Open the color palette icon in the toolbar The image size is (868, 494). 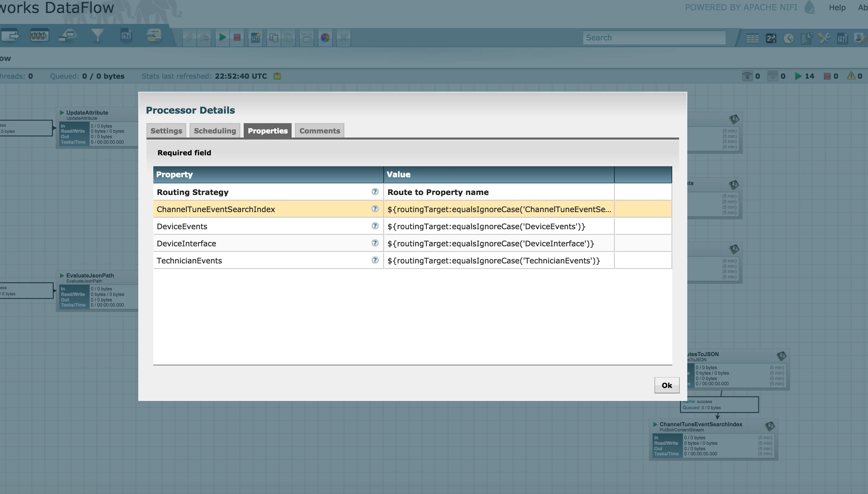[x=325, y=38]
